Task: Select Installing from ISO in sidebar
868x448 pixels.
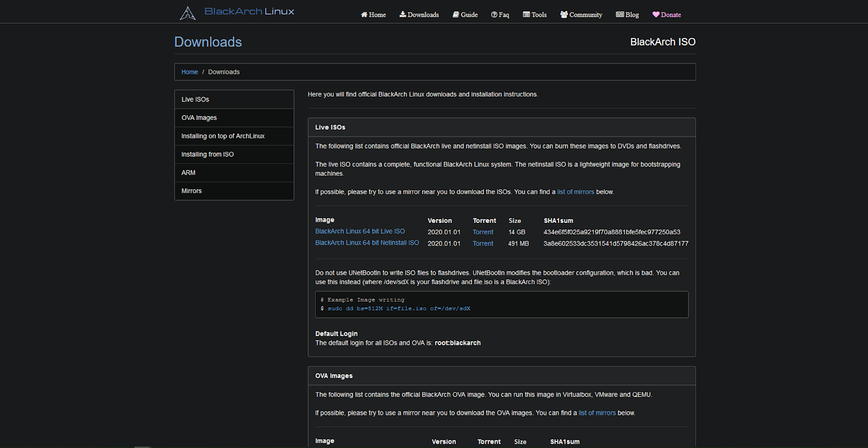Action: [234, 155]
